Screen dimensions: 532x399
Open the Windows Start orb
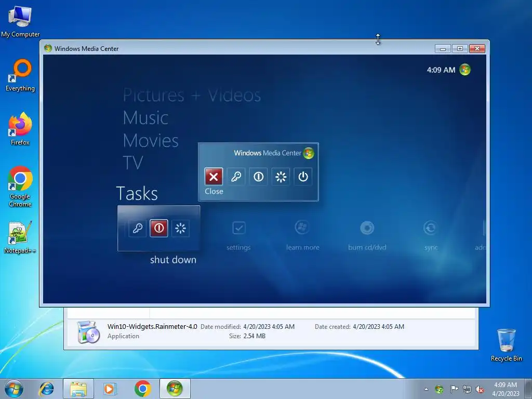pos(14,389)
